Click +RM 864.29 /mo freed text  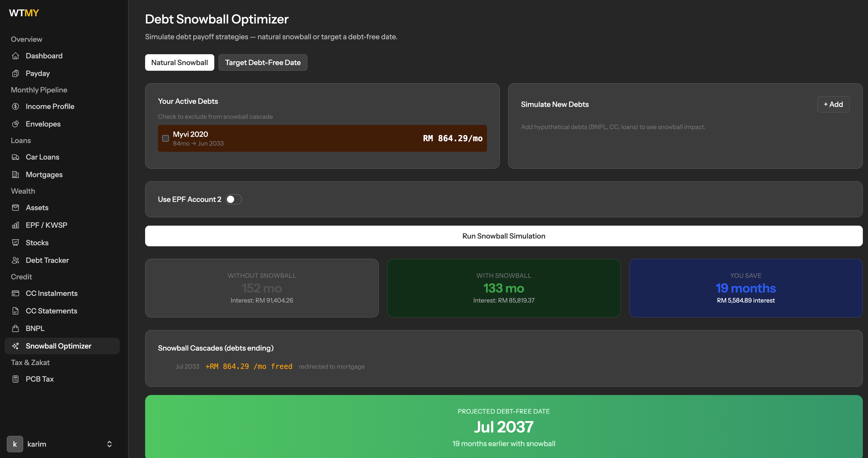[249, 366]
